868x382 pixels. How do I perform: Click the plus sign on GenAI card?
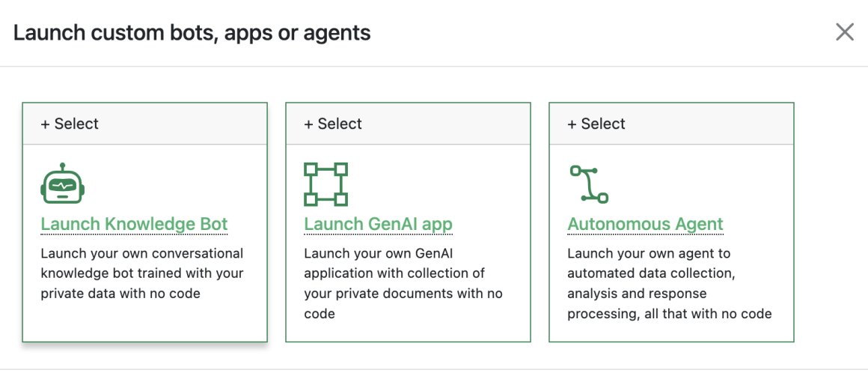tap(308, 124)
